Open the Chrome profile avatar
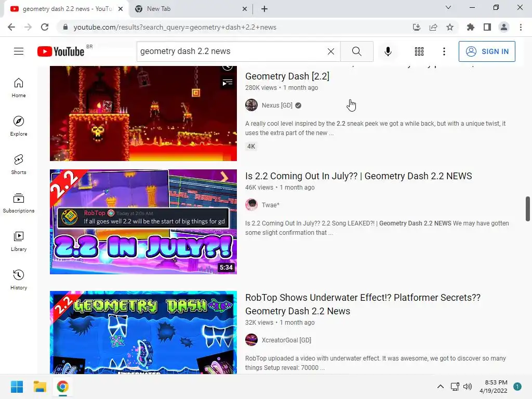This screenshot has height=399, width=532. pyautogui.click(x=504, y=27)
